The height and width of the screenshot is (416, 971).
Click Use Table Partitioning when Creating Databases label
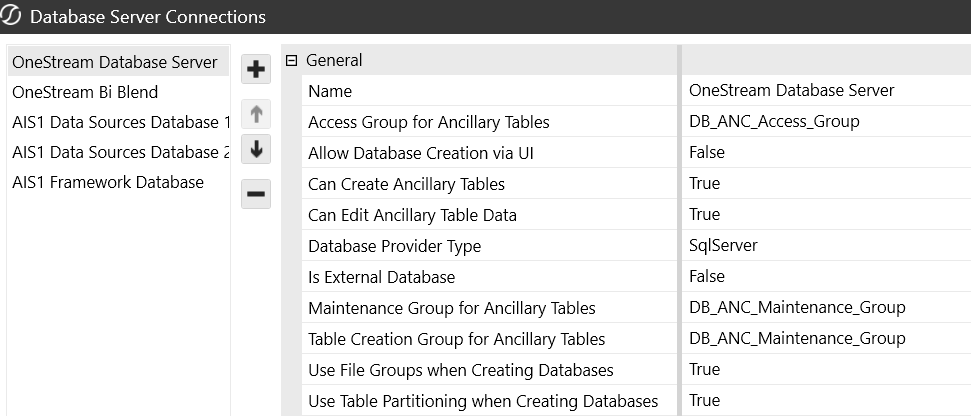click(483, 401)
